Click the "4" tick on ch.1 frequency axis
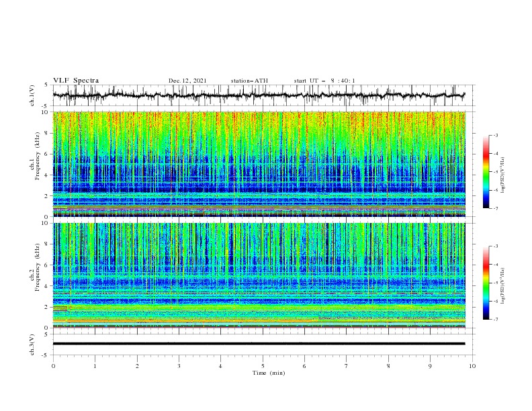This screenshot has height=411, width=532. pyautogui.click(x=47, y=175)
